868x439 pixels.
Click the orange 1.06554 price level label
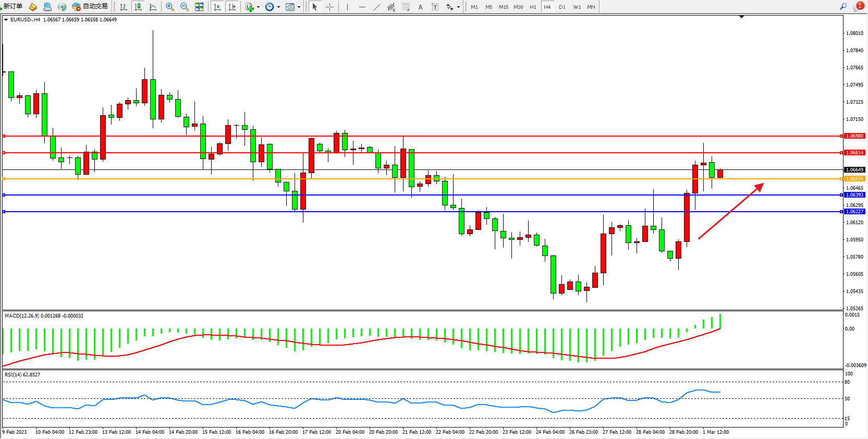pos(854,179)
